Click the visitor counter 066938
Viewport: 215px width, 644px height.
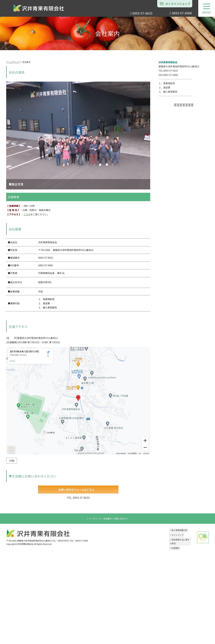184,105
